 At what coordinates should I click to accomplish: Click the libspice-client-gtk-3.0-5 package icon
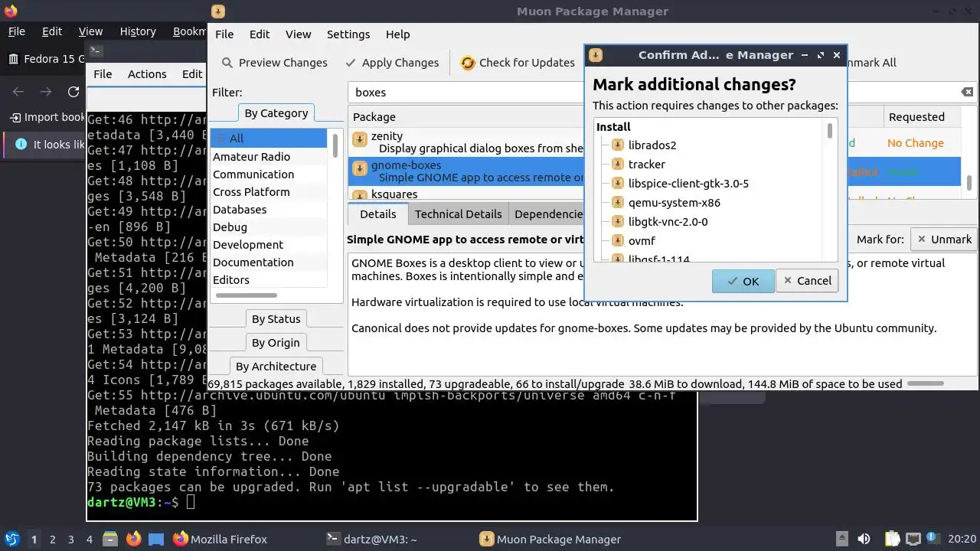tap(618, 183)
